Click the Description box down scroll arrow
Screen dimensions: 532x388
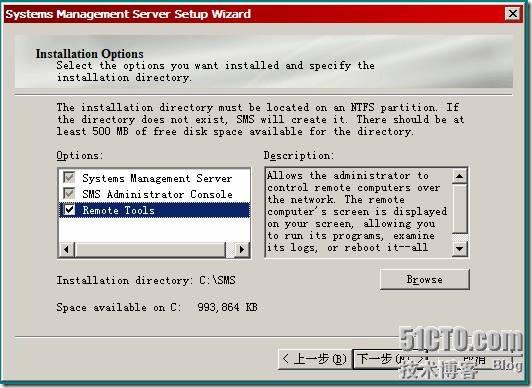tap(459, 249)
